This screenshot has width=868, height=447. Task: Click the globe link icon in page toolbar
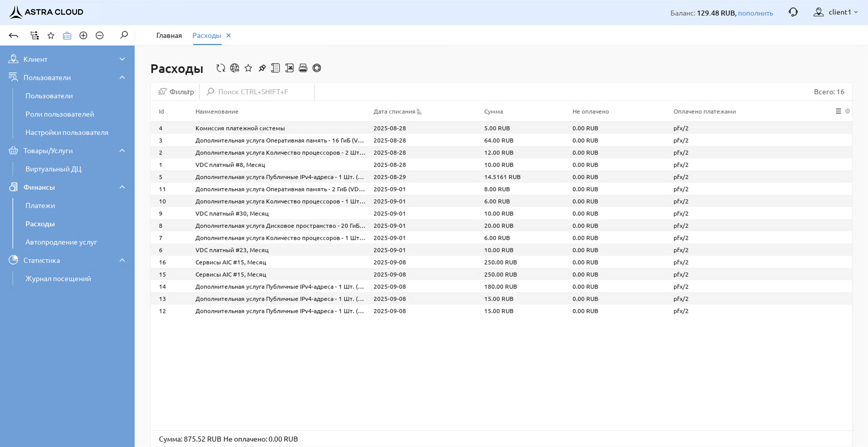click(235, 68)
